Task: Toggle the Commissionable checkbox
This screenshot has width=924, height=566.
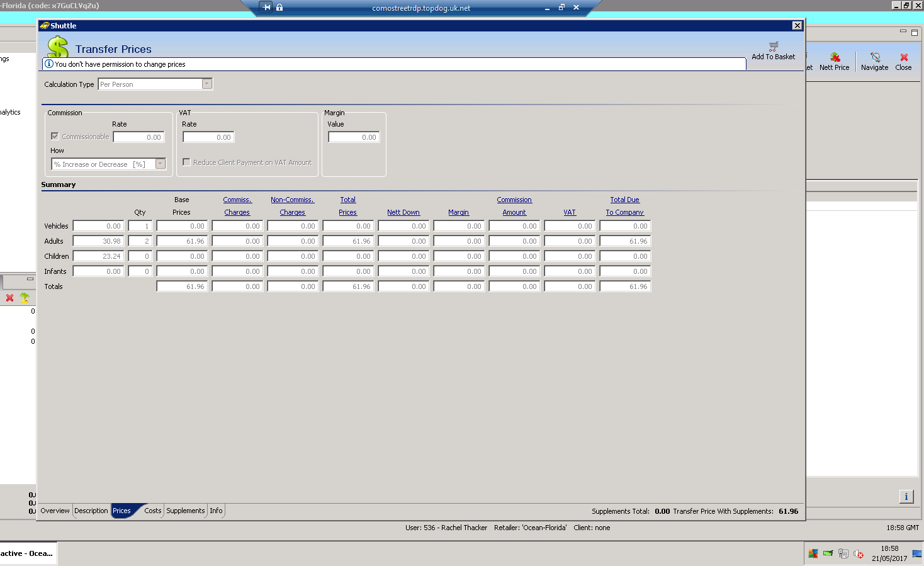Action: (x=55, y=136)
